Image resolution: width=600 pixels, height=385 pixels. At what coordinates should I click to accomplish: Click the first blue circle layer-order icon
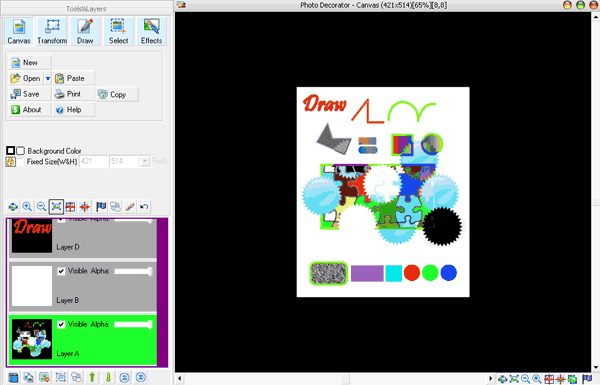(124, 378)
